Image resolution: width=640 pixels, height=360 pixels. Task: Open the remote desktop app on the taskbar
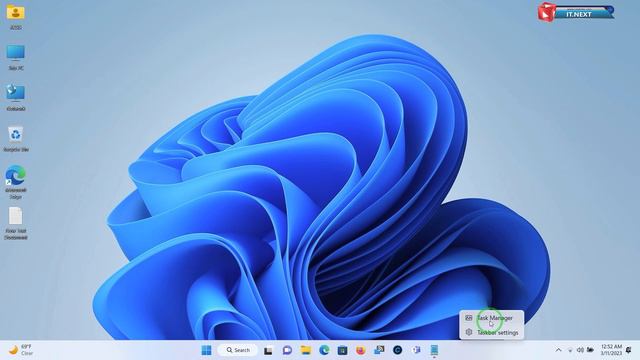point(379,350)
